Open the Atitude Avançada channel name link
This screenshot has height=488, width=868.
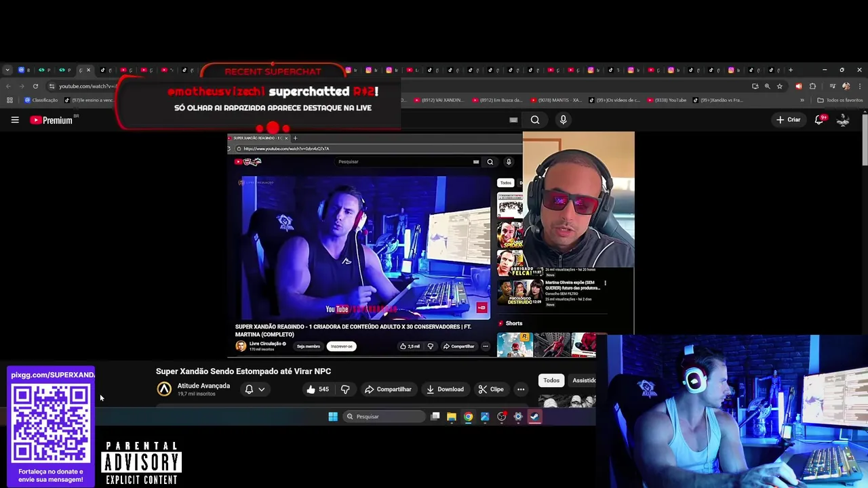tap(203, 386)
